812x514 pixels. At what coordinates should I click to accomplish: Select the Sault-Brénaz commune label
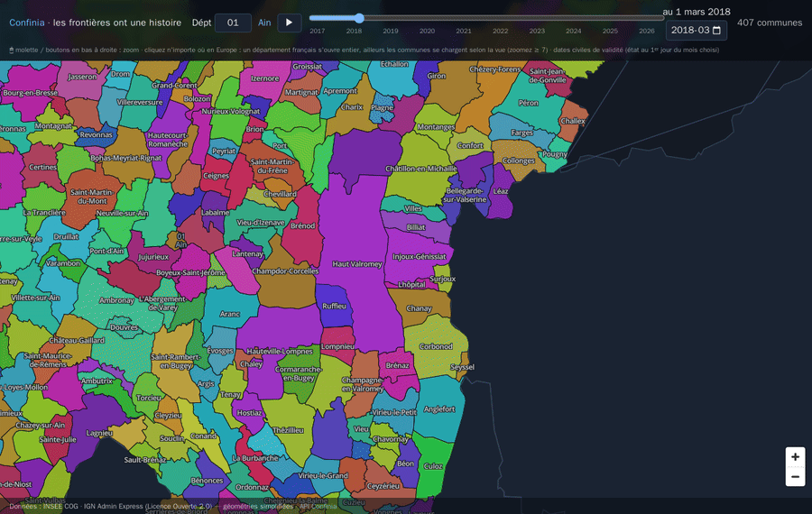[145, 460]
